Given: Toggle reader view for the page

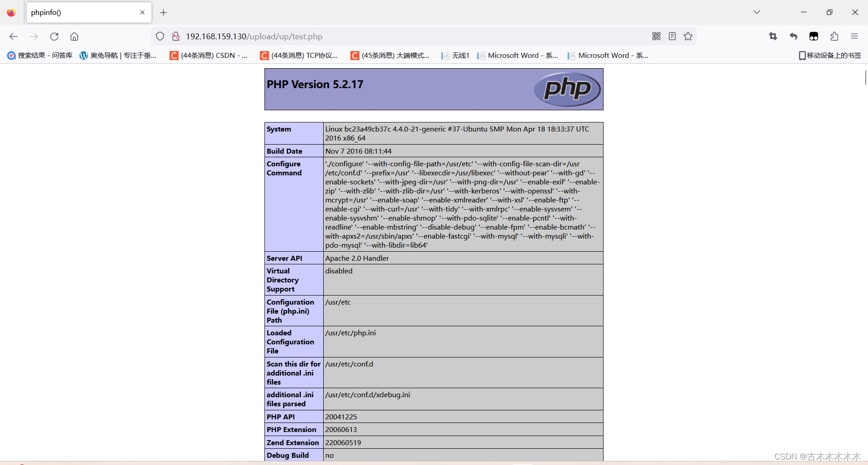Looking at the screenshot, I should tap(672, 36).
